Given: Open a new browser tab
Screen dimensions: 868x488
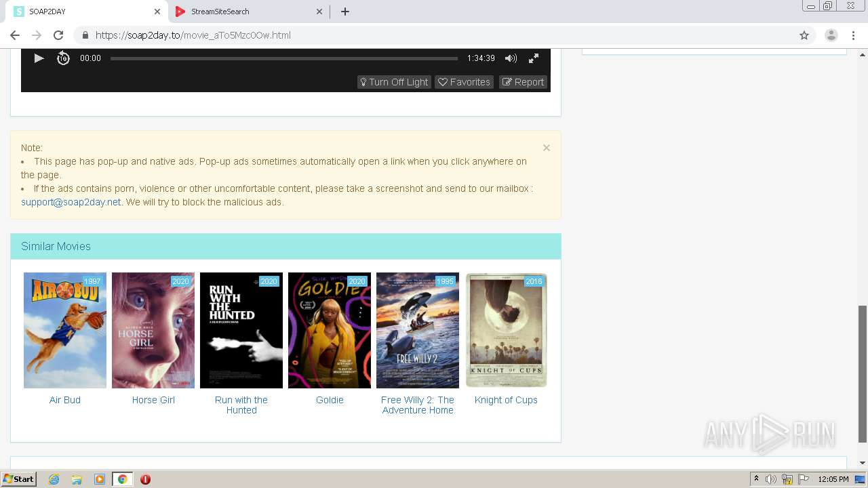Looking at the screenshot, I should click(345, 12).
